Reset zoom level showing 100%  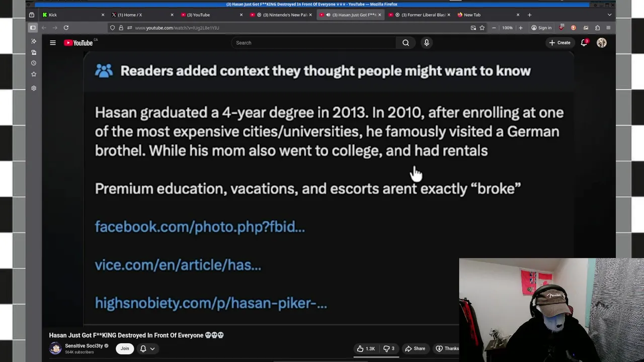pyautogui.click(x=507, y=28)
